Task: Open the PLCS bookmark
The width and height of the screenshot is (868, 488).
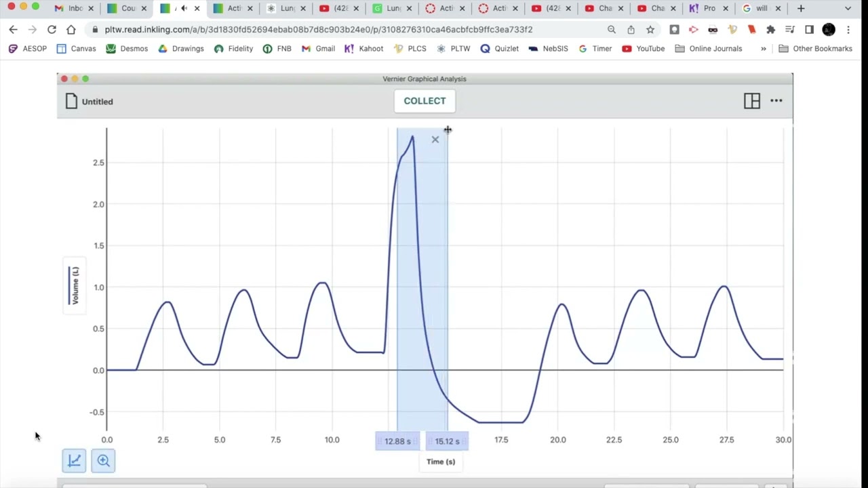Action: coord(410,49)
